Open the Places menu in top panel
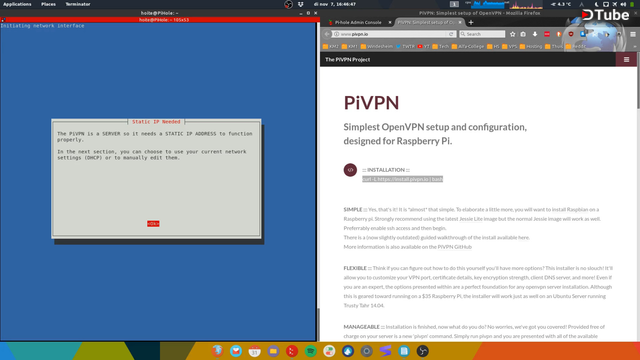This screenshot has width=640, height=360. click(x=48, y=4)
